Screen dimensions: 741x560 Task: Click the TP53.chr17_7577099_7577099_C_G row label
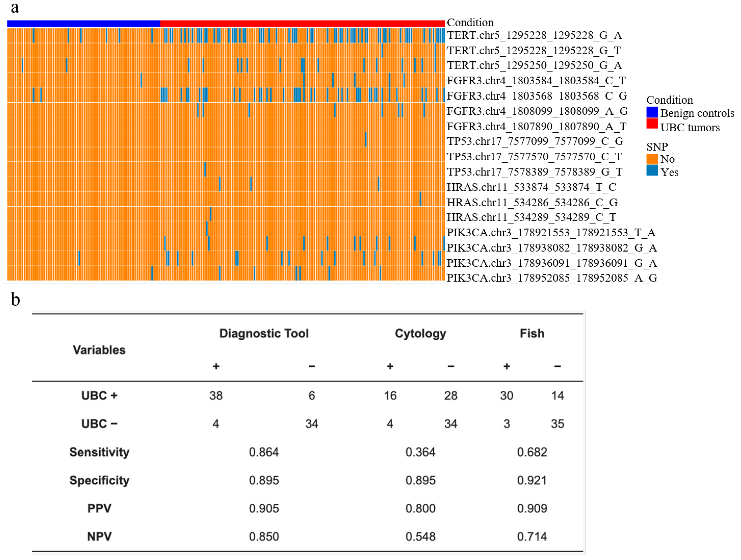click(535, 141)
